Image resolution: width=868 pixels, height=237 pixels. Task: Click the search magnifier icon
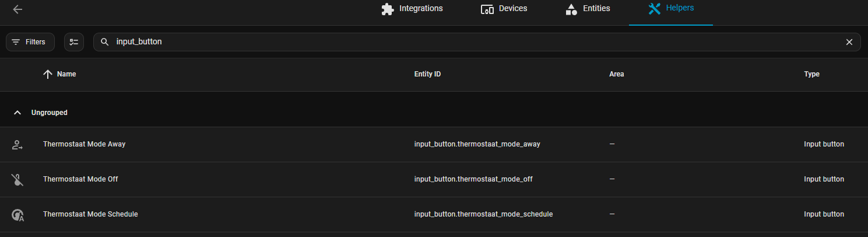105,42
